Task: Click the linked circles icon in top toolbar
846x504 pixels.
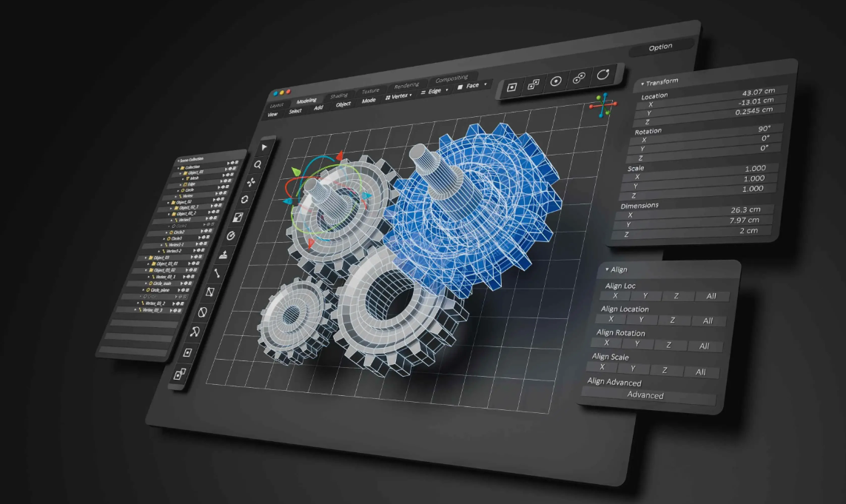Action: coord(580,78)
